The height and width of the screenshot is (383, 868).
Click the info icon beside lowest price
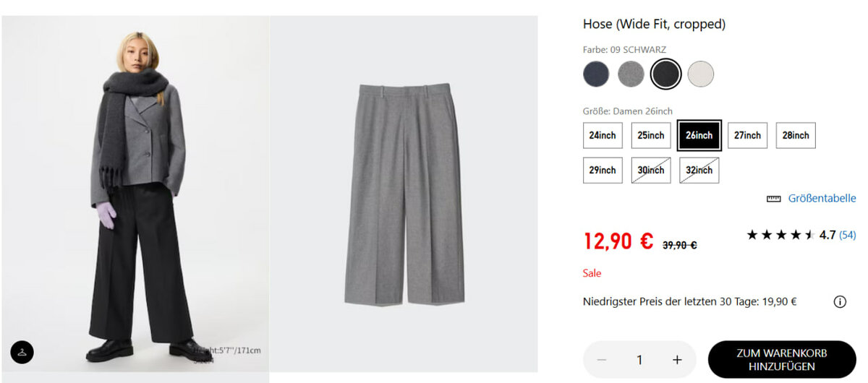tap(840, 302)
